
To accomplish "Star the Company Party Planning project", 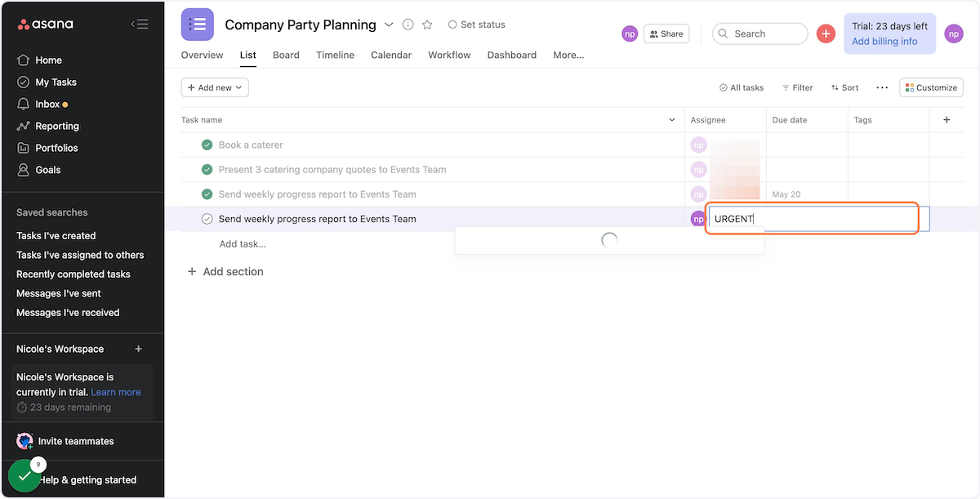I will coord(427,25).
